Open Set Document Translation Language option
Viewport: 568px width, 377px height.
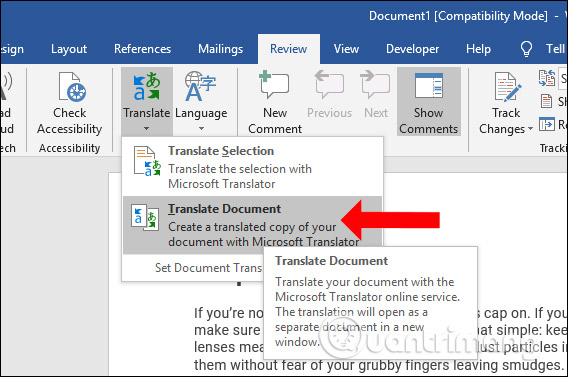(x=208, y=268)
